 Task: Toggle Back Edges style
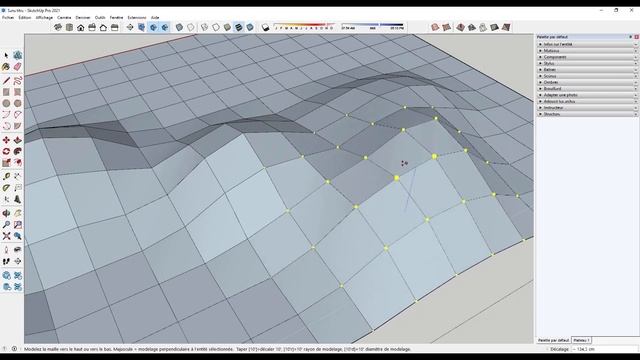coord(191,27)
